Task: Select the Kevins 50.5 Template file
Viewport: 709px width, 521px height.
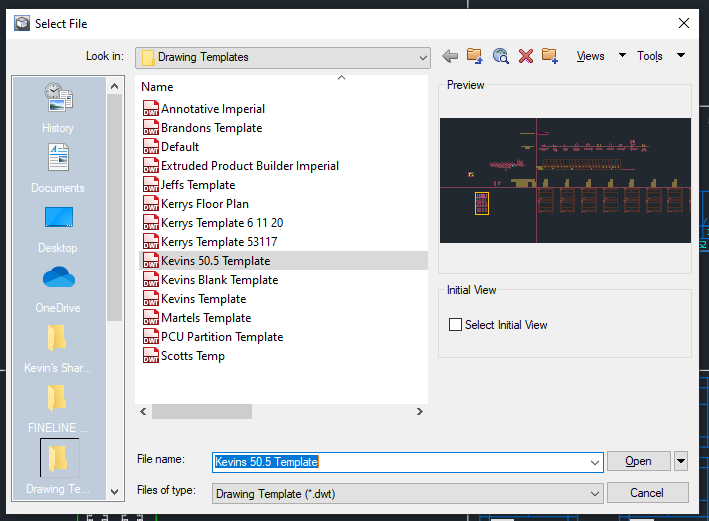Action: pyautogui.click(x=284, y=261)
